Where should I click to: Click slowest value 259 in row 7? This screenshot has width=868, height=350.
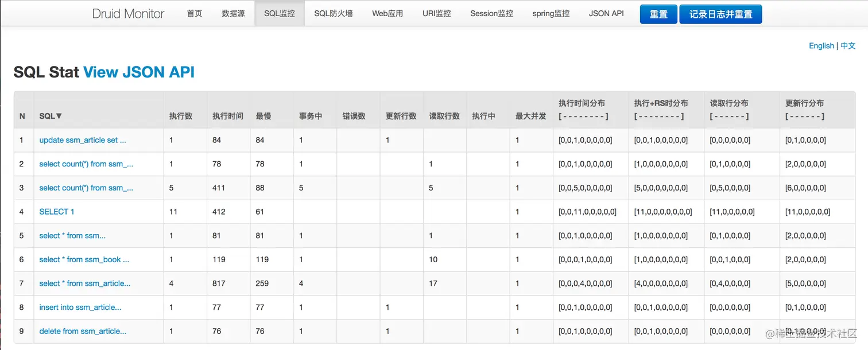pos(262,283)
